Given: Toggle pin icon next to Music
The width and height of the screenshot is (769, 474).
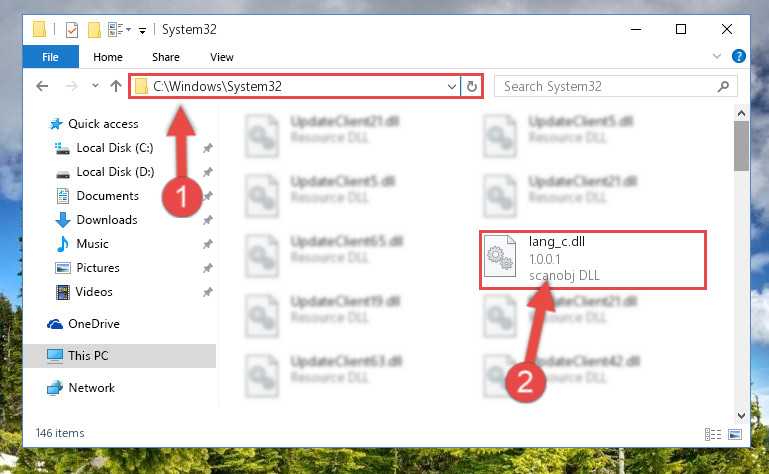Looking at the screenshot, I should pos(207,244).
